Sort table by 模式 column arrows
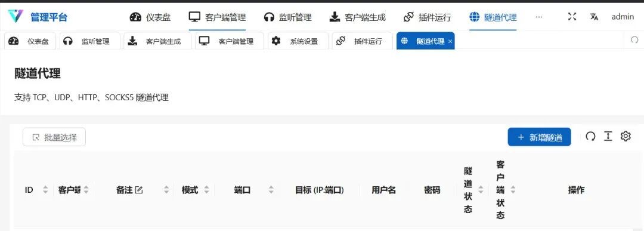644x231 pixels. point(206,190)
